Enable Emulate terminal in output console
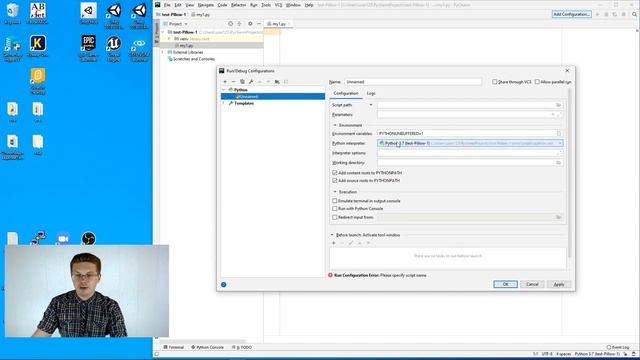Viewport: 640px width, 360px height. (x=335, y=201)
